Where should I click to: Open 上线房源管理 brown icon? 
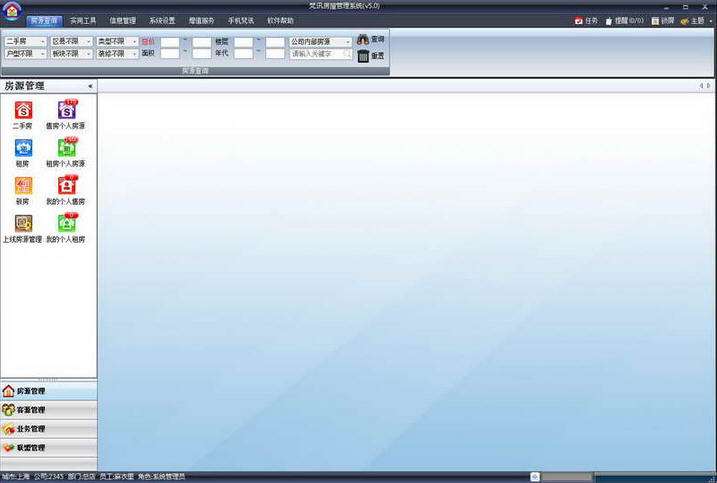click(x=23, y=224)
